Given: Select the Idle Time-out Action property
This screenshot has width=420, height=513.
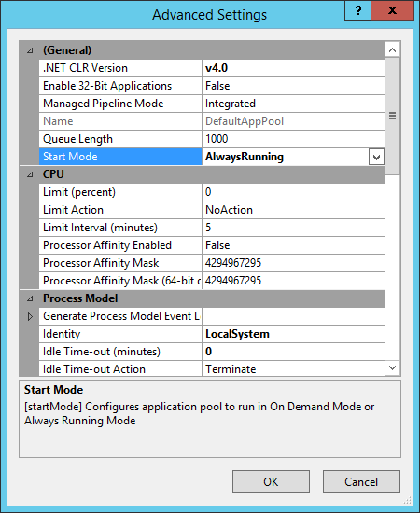Looking at the screenshot, I should click(x=120, y=368).
